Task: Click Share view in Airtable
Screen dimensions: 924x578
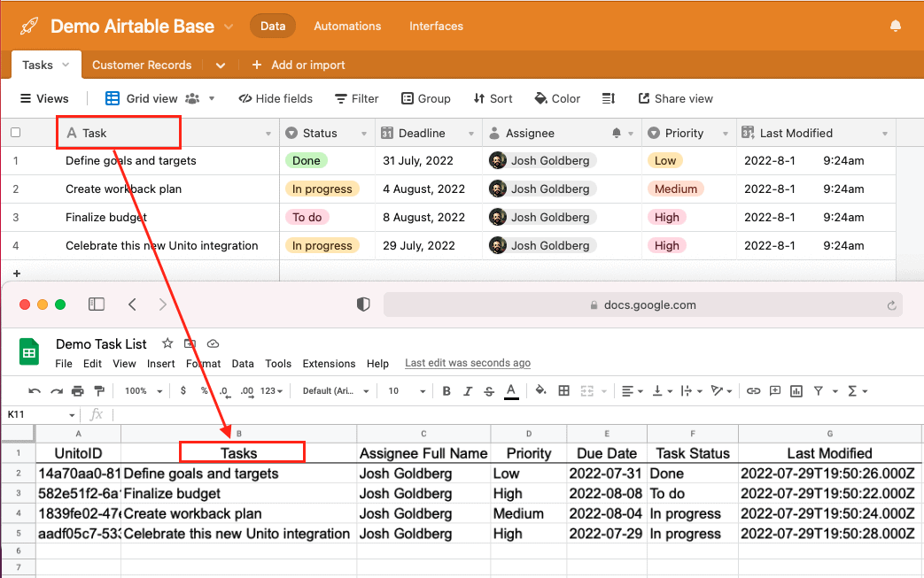Action: (675, 98)
